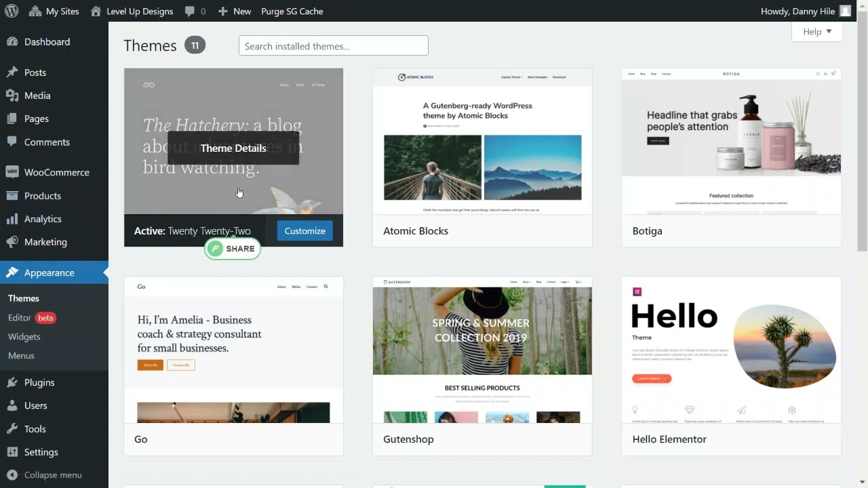Click the Settings sliders icon
This screenshot has width=868, height=488.
point(12,452)
